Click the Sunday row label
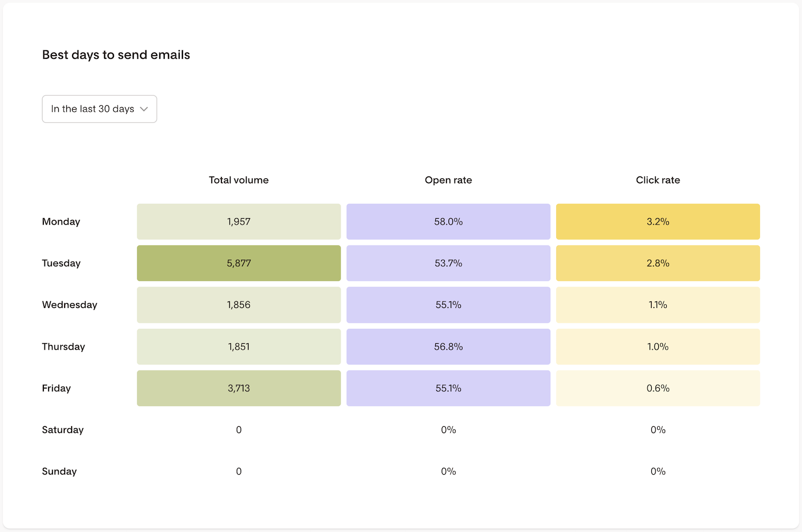Screen dimensions: 802x532 [x=59, y=472]
